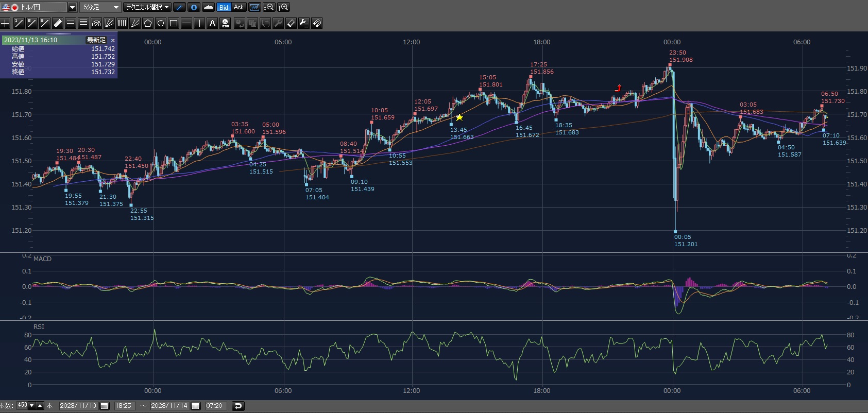868x413 pixels.
Task: Switch price display to Ask
Action: coord(239,7)
